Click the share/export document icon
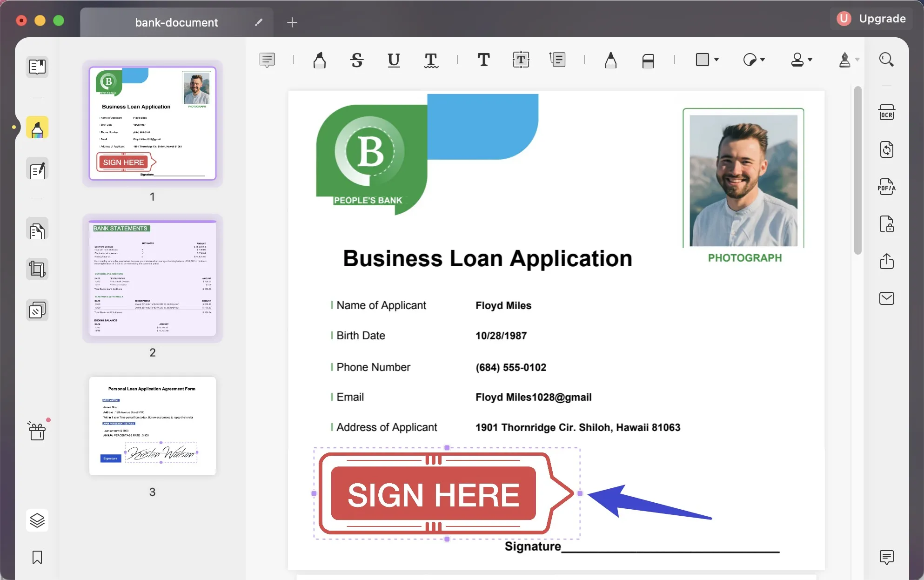924x580 pixels. click(887, 261)
